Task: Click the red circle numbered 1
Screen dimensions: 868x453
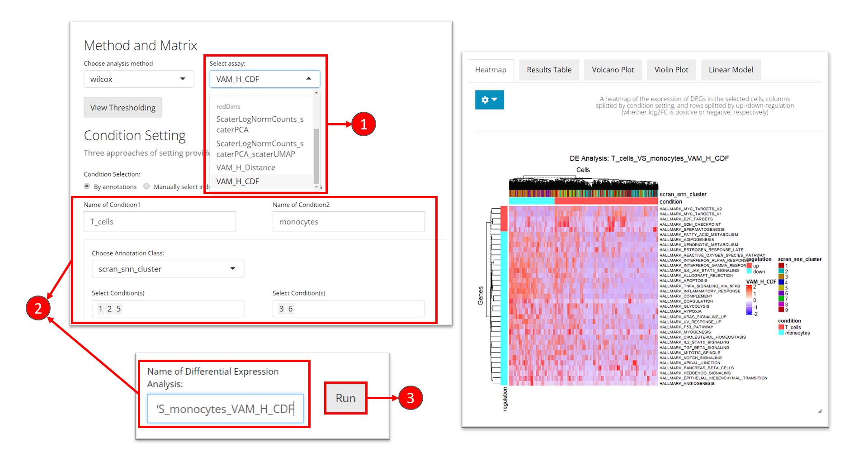Action: coord(363,124)
